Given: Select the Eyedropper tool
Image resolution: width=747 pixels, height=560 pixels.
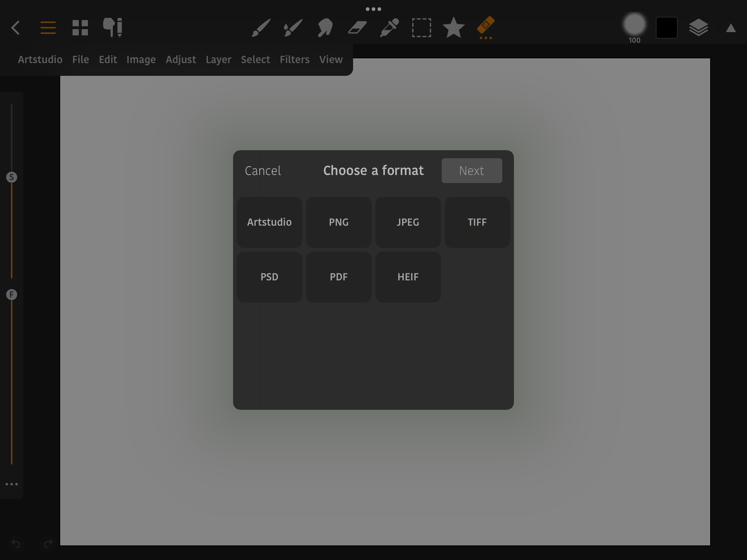Looking at the screenshot, I should coord(389,28).
